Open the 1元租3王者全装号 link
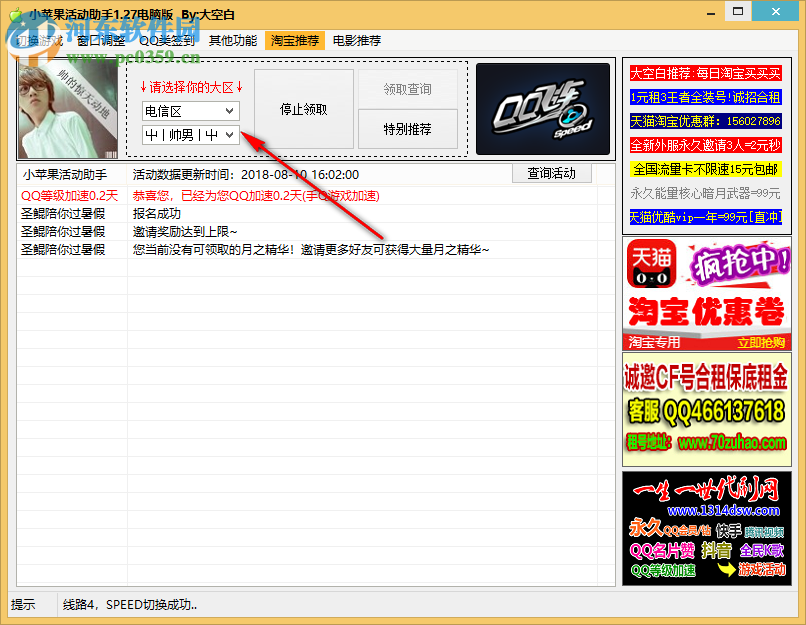The image size is (806, 625). (705, 97)
